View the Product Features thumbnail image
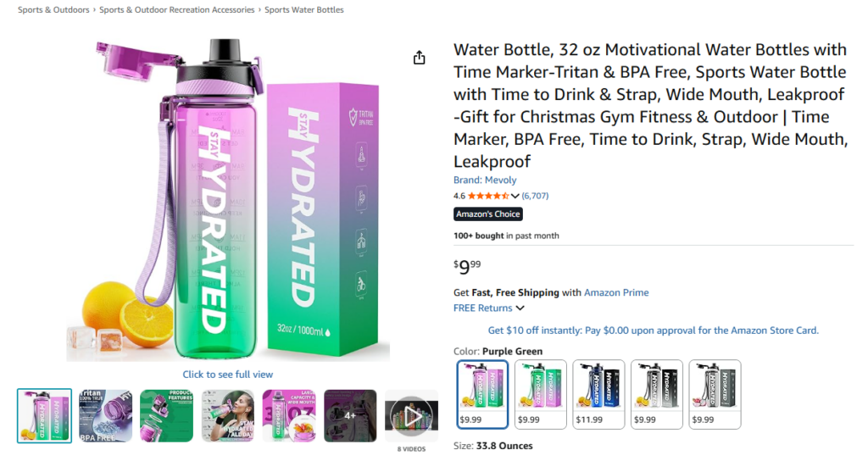Viewport: 868px width, 461px height. 167,415
